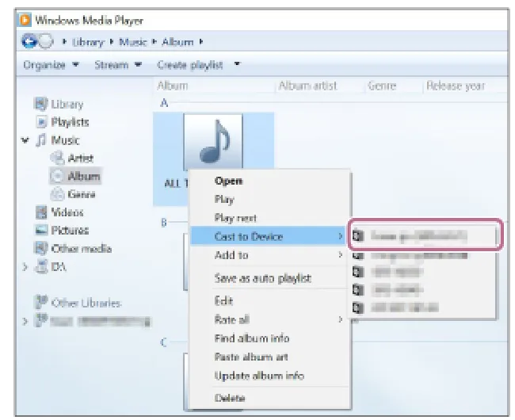Choose Open in the context menu

coord(268,181)
